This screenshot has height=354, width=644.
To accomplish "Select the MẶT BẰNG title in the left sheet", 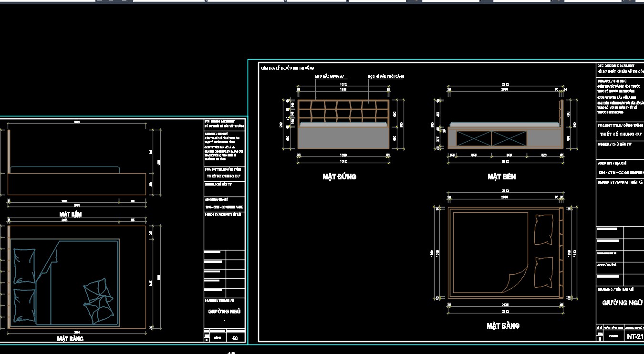I will [x=70, y=338].
